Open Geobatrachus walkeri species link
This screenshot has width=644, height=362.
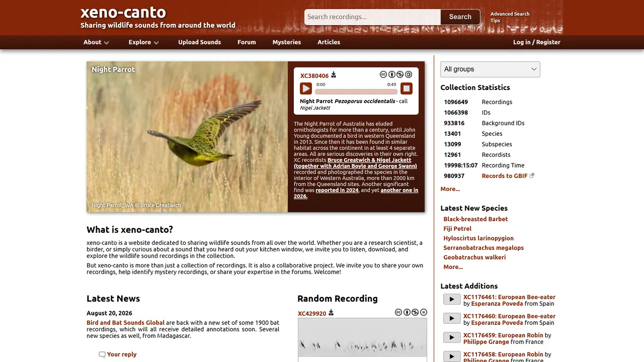pos(474,257)
